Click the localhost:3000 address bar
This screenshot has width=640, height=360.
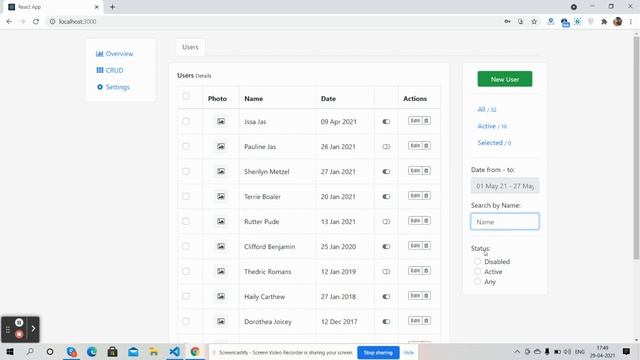(273, 22)
